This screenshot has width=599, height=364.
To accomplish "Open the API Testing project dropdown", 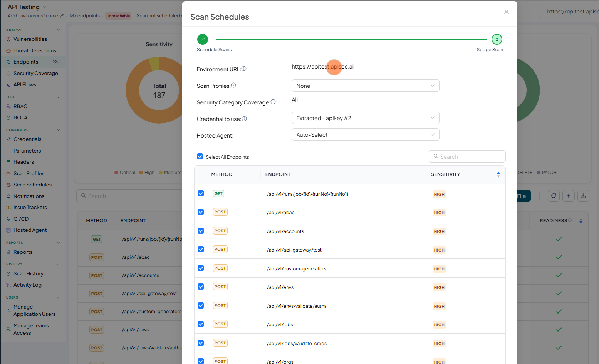I will (x=27, y=7).
